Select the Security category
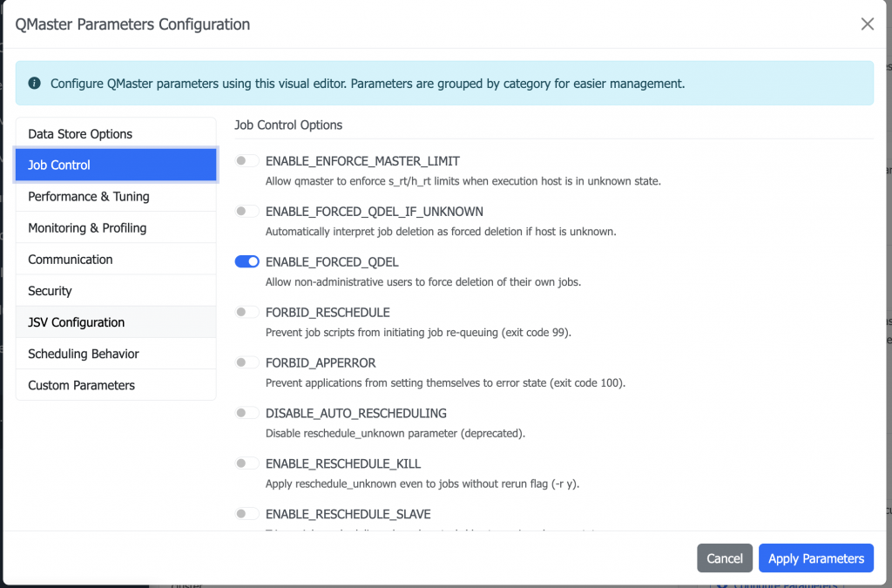Screen dimensions: 892x588 tap(116, 291)
